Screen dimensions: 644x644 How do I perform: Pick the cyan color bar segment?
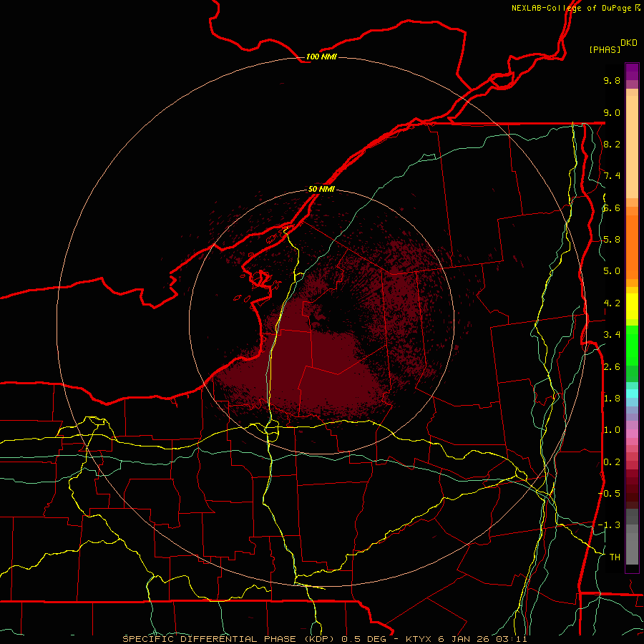pos(632,394)
